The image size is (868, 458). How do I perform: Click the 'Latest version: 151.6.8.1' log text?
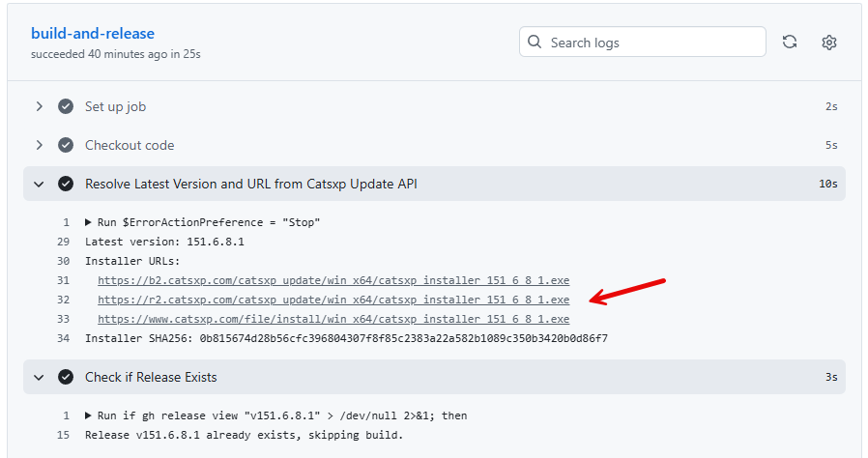[164, 242]
